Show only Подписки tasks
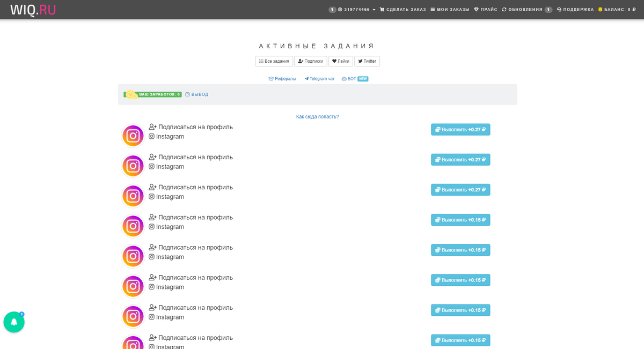 coord(311,61)
